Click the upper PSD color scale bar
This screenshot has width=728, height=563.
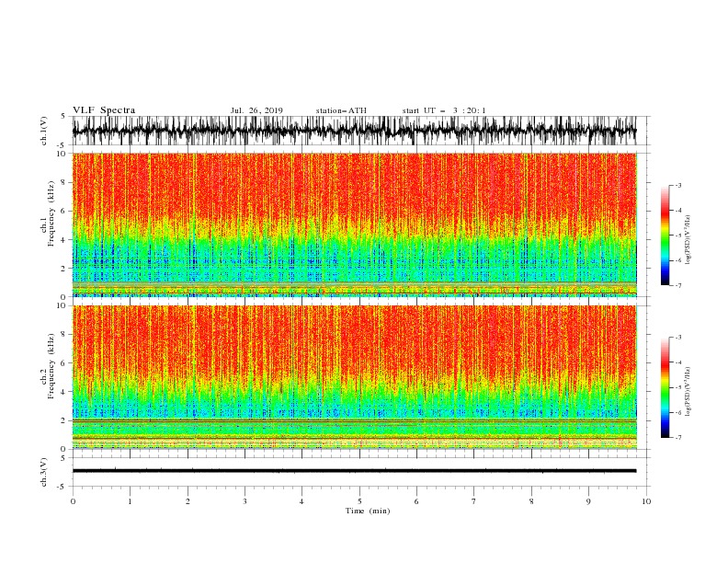(x=665, y=236)
